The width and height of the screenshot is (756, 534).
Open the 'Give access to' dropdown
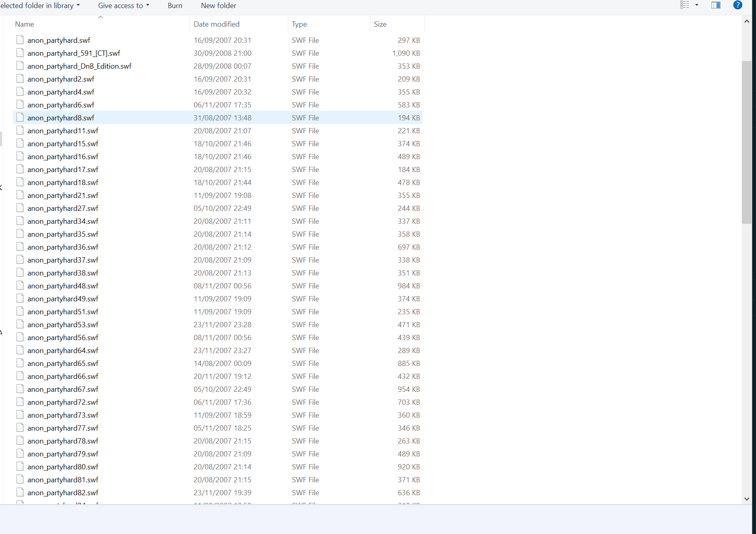tap(124, 6)
